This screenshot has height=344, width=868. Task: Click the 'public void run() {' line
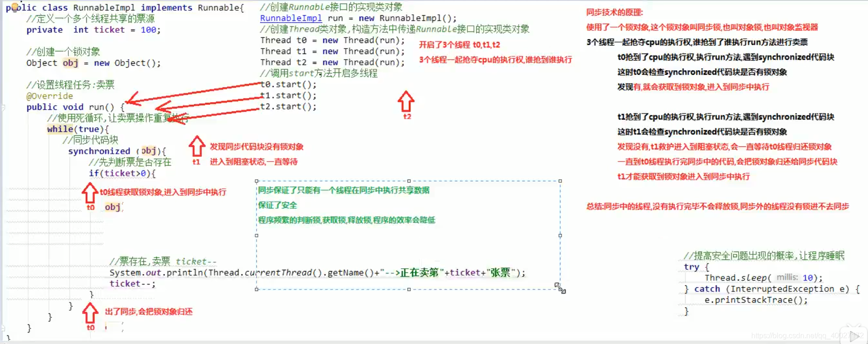[x=75, y=107]
